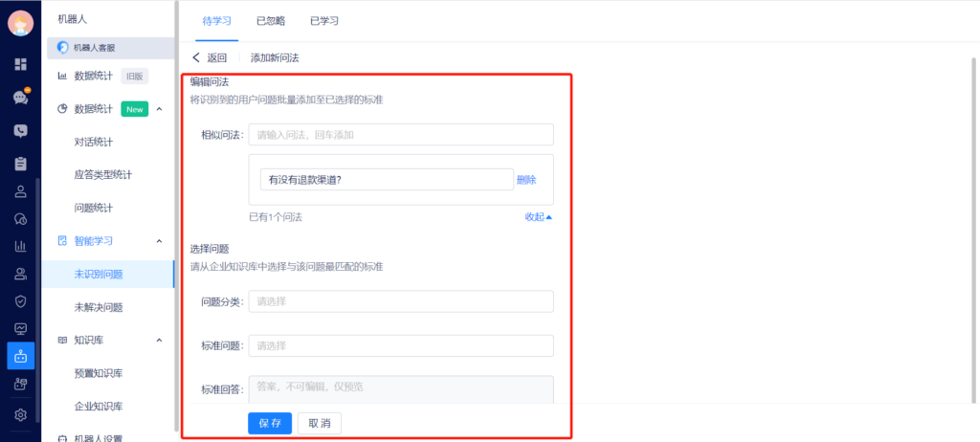Collapse the 智能学习 section
The height and width of the screenshot is (442, 980).
click(x=159, y=241)
